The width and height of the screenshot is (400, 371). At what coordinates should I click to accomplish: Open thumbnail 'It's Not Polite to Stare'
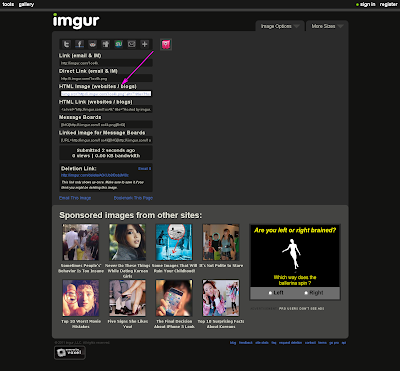tap(221, 242)
